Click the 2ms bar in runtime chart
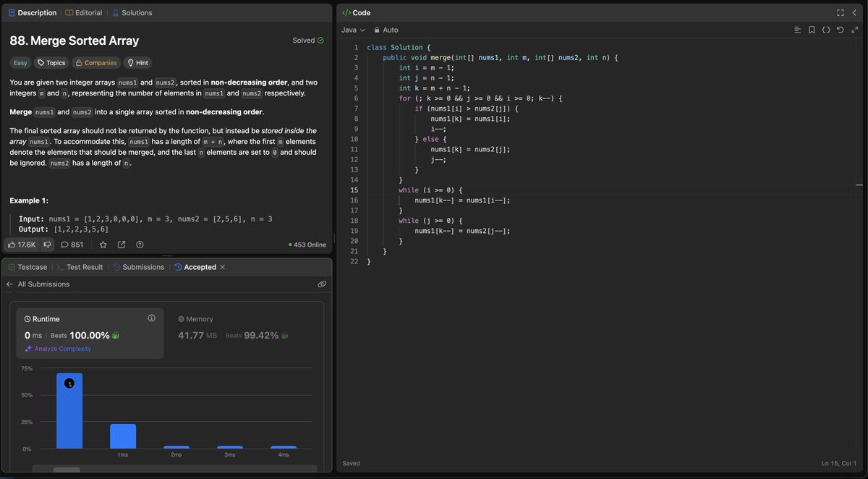The image size is (868, 479). click(x=176, y=447)
